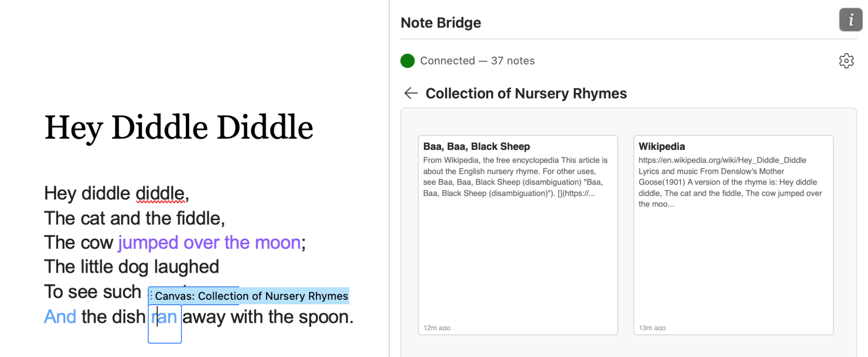Place cursor in the Hey Diddle Diddle title

click(x=179, y=128)
